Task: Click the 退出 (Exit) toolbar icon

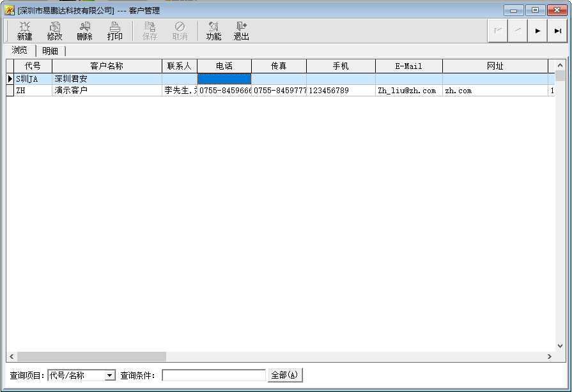Action: point(241,31)
